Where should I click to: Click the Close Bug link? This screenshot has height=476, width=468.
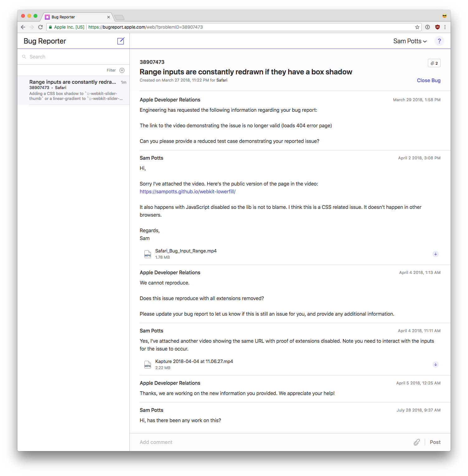pyautogui.click(x=428, y=80)
